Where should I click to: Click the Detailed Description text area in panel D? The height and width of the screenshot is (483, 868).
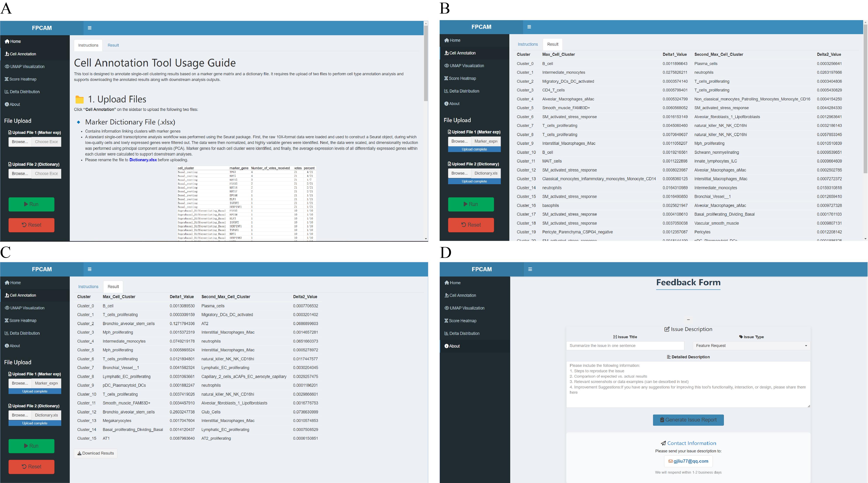(688, 385)
